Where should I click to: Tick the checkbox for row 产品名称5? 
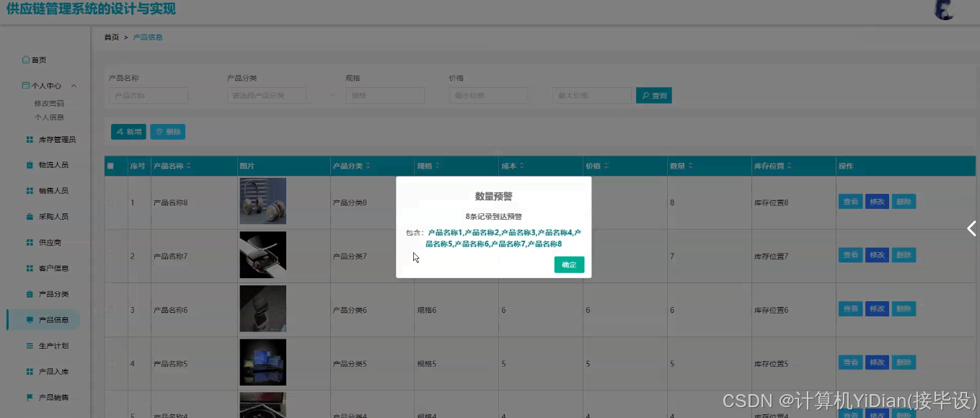[x=110, y=363]
